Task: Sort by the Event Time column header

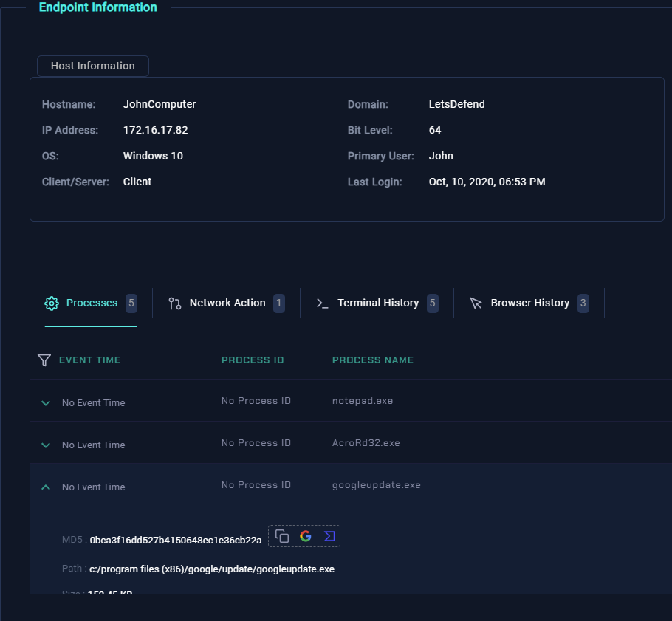Action: pos(89,360)
